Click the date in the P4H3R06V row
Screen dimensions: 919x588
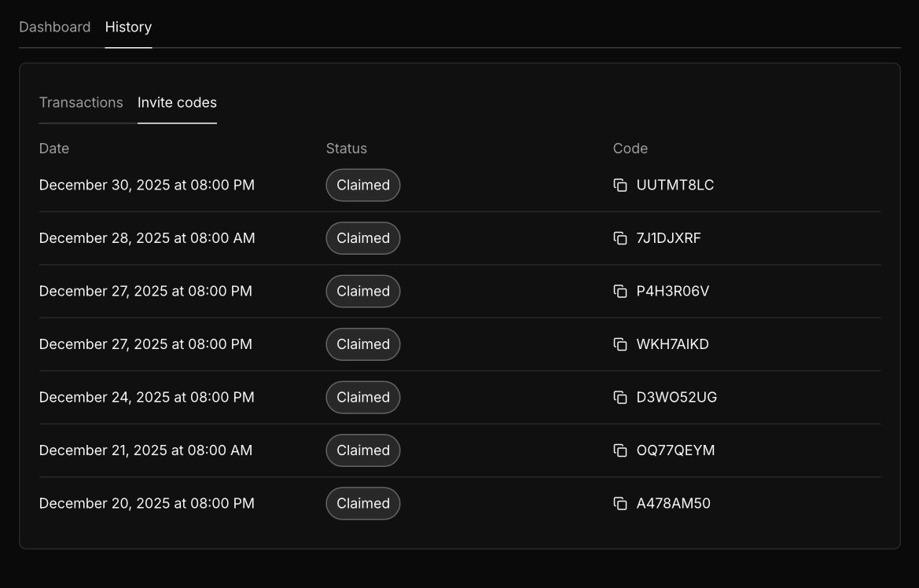(x=145, y=292)
